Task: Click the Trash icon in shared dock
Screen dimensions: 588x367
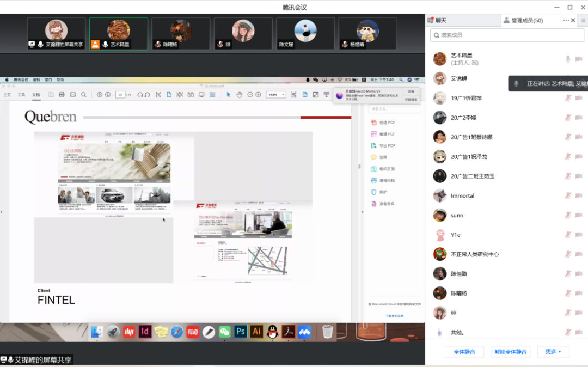Action: click(327, 332)
